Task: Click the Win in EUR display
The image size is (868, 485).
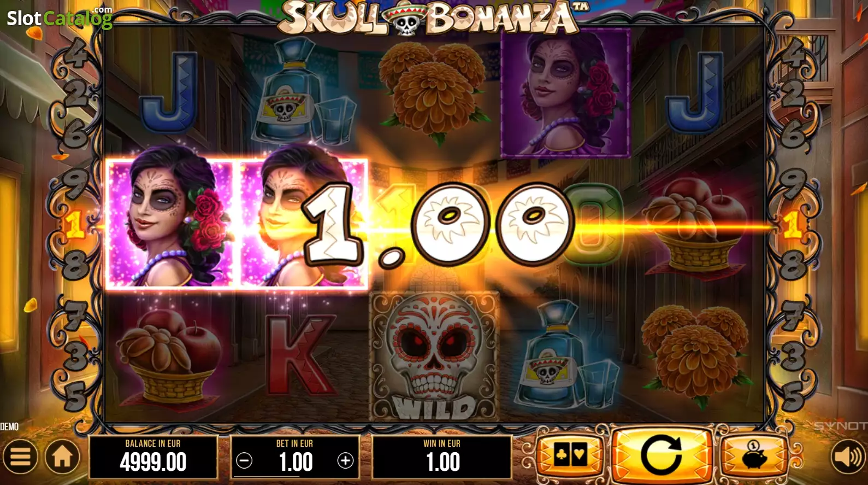Action: tap(442, 457)
